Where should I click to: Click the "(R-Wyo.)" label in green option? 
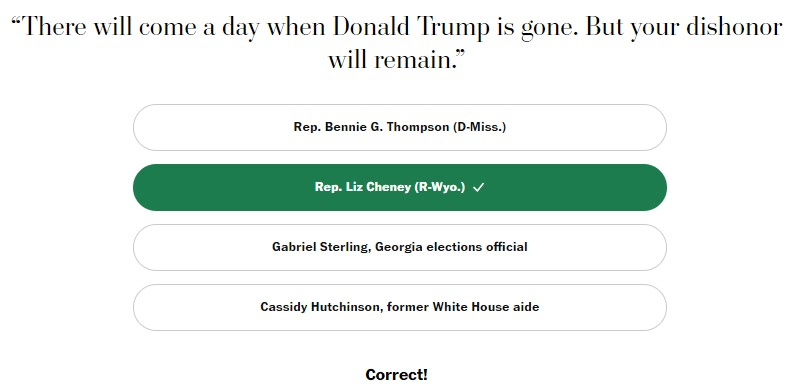440,187
